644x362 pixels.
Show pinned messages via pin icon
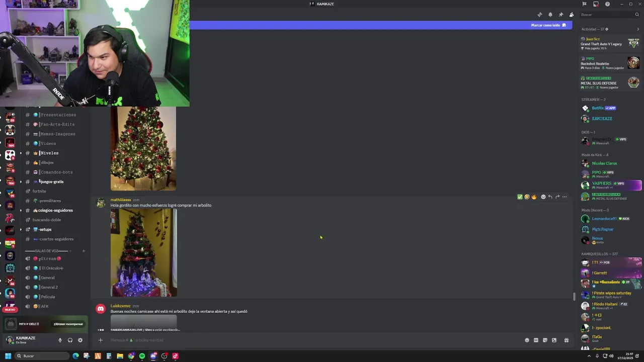(560, 15)
